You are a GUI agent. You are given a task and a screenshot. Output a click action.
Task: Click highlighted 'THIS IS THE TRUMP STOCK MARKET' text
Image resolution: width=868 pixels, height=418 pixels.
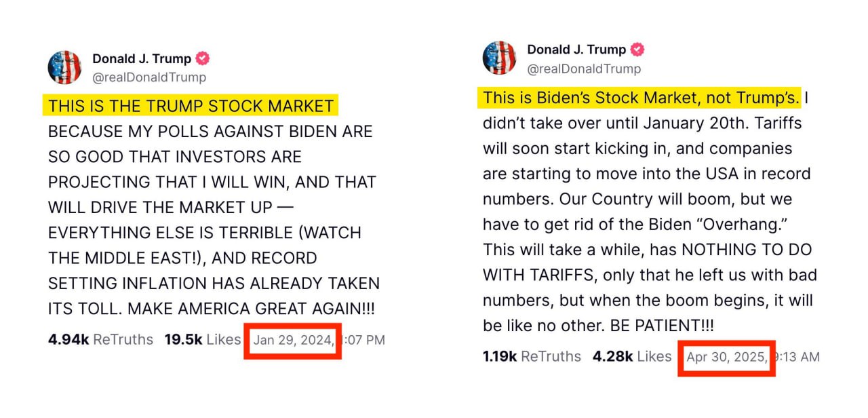pos(191,106)
